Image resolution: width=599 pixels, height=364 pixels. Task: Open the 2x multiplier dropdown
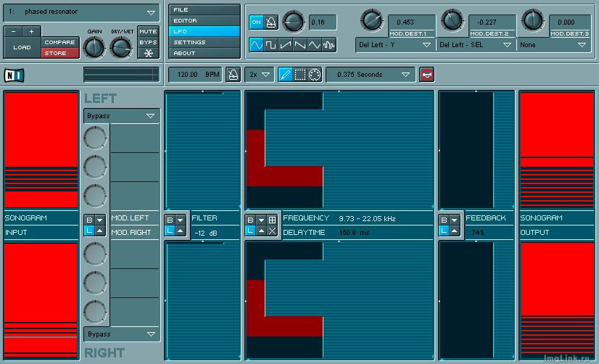(x=260, y=75)
